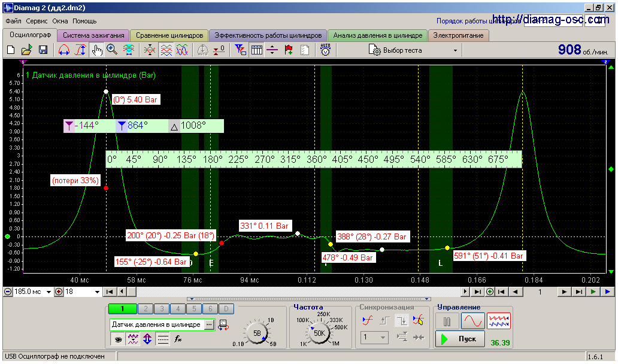
Task: Click the blue play button at far right
Action: click(607, 292)
